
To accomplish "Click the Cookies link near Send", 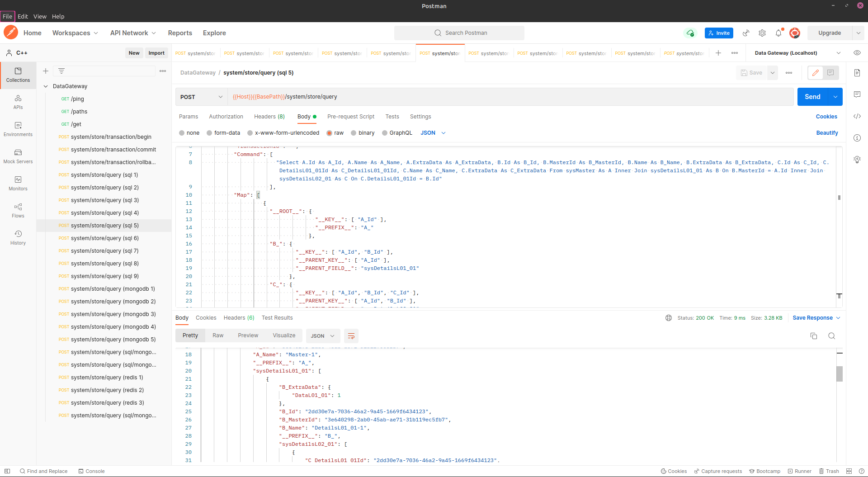I will pos(826,117).
